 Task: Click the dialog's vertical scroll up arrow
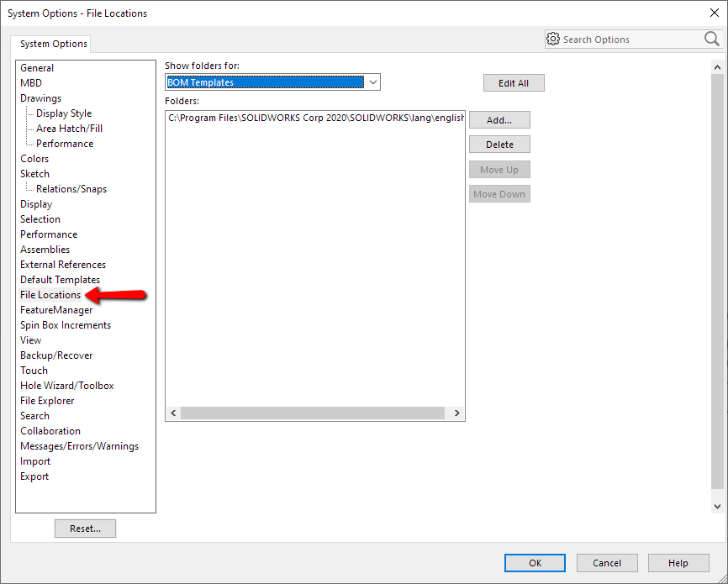coord(717,67)
